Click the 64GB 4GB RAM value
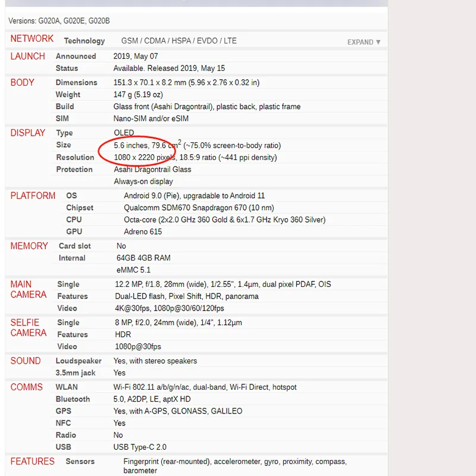Image resolution: width=476 pixels, height=476 pixels. tap(143, 258)
